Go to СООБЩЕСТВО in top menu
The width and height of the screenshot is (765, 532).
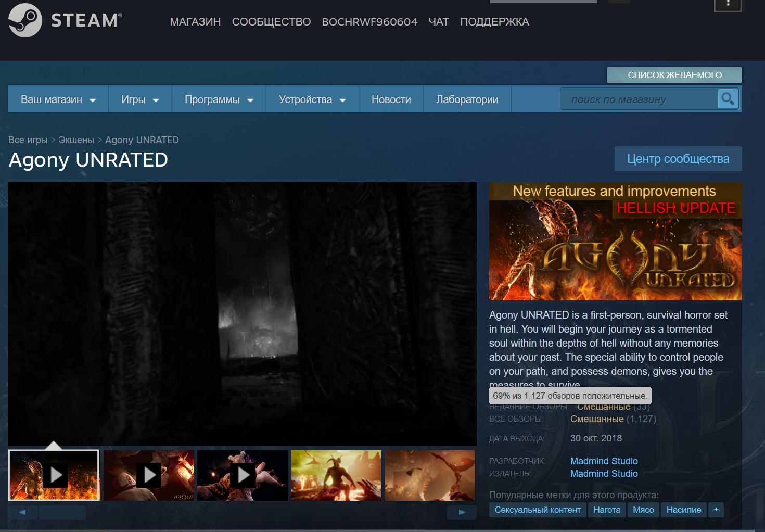click(x=271, y=22)
